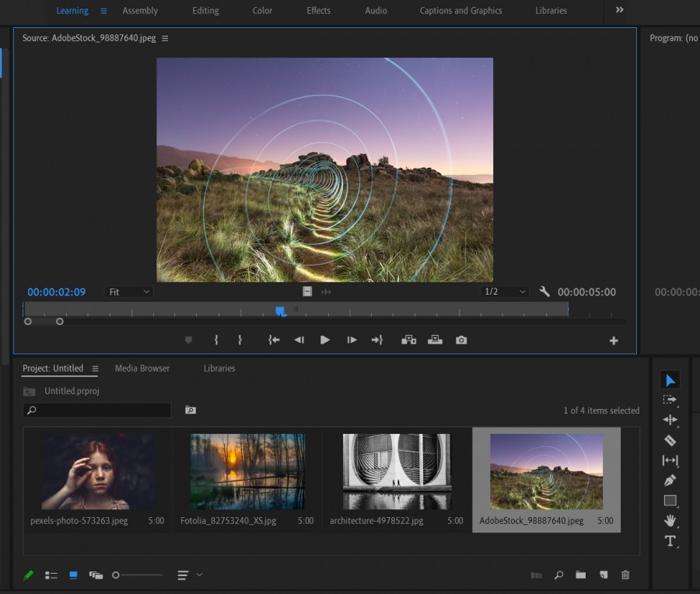The width and height of the screenshot is (700, 594).
Task: Switch to the Color workspace
Action: pos(262,11)
